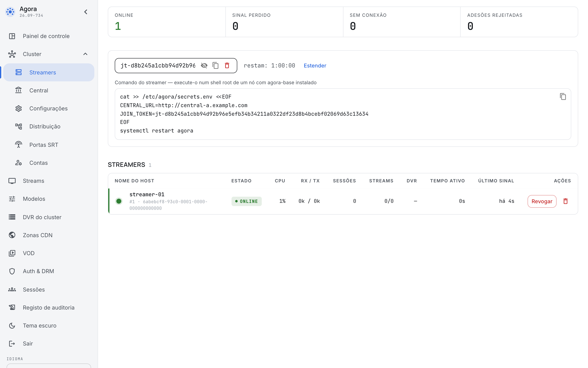The width and height of the screenshot is (588, 368).
Task: Click the streamer-01 host name
Action: (147, 194)
